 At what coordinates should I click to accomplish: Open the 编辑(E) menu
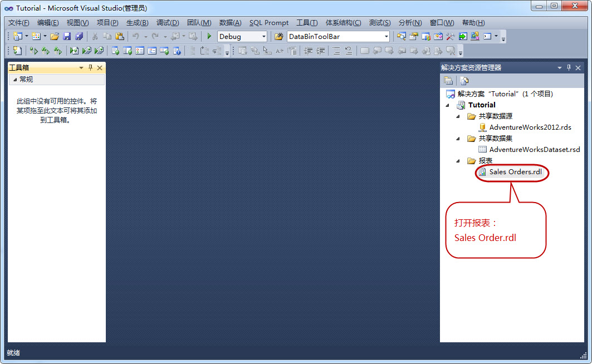[x=48, y=23]
